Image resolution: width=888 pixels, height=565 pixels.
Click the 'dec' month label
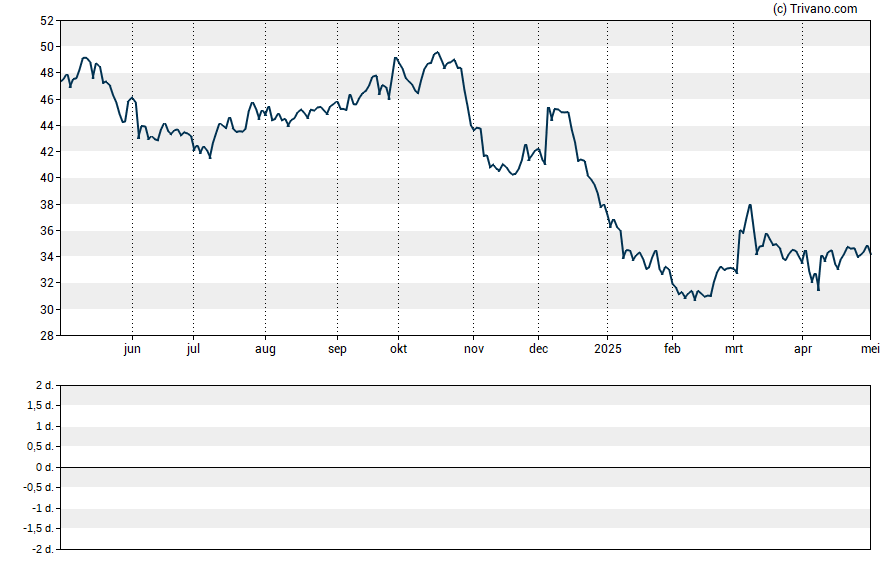coord(538,349)
